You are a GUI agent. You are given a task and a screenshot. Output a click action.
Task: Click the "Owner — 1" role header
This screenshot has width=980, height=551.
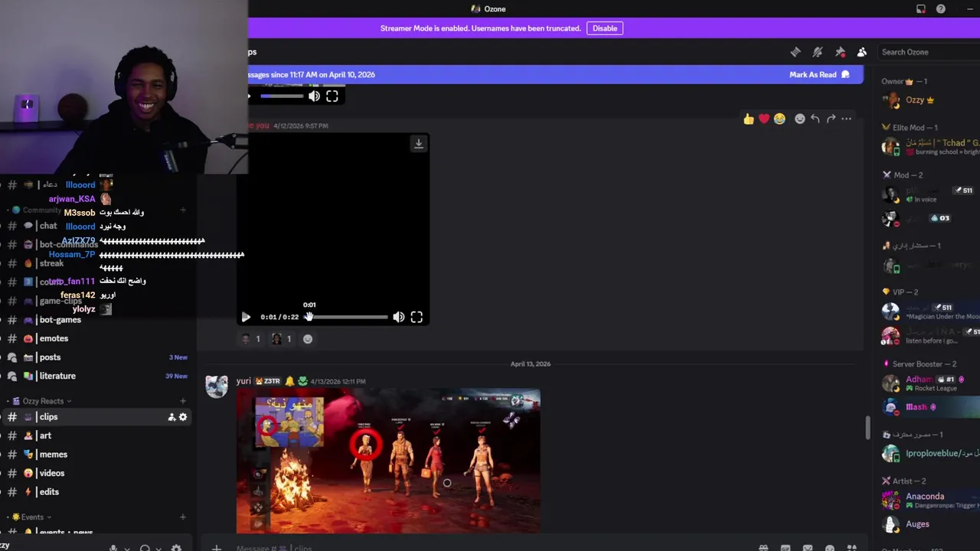(903, 81)
